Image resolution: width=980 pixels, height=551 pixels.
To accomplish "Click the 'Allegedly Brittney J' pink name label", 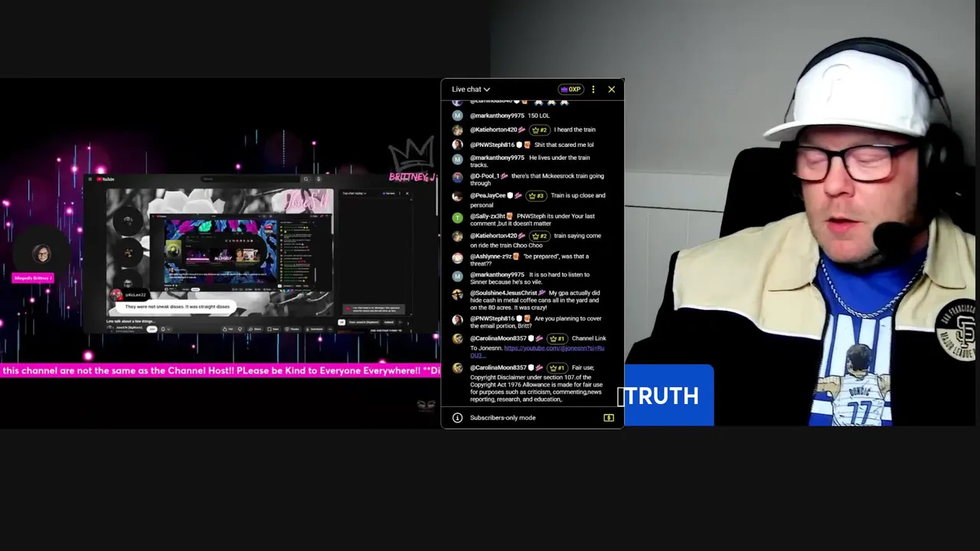I will click(33, 278).
